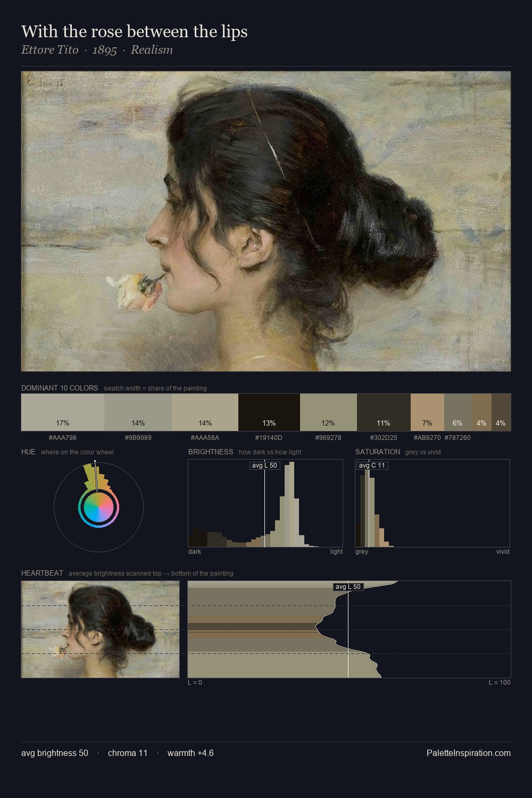Viewport: 532px width, 798px height.
Task: Click the title 'With the rose between the lips'
Action: pyautogui.click(x=135, y=31)
